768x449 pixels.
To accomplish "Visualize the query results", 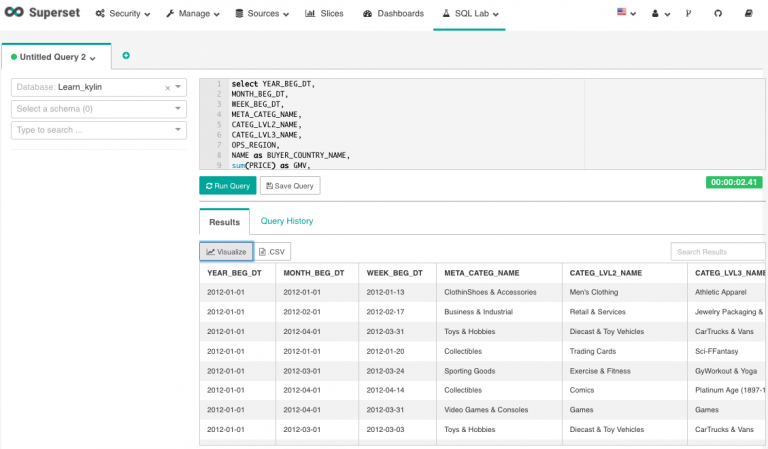I will click(226, 252).
